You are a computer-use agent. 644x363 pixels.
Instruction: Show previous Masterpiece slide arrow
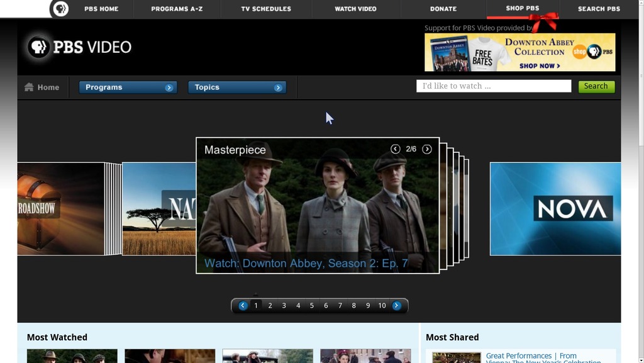coord(395,149)
